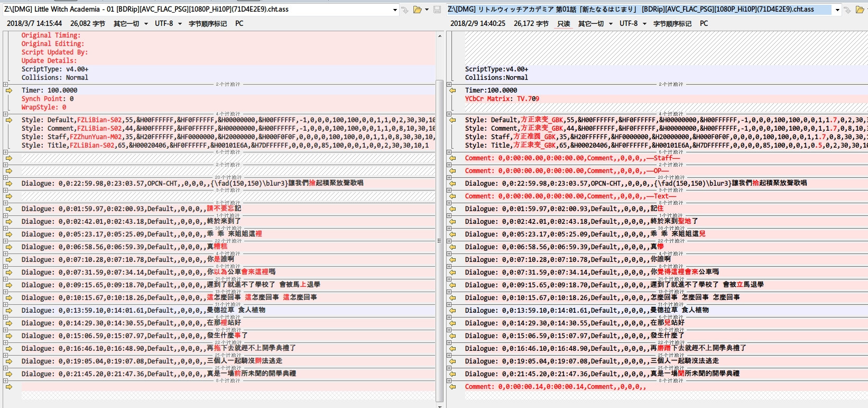
Task: Click the right pane swap/reload arrow icon
Action: [848, 10]
